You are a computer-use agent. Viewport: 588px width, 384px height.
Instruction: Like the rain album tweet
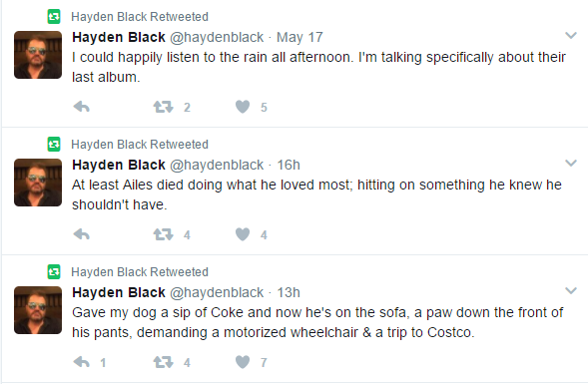tap(243, 107)
